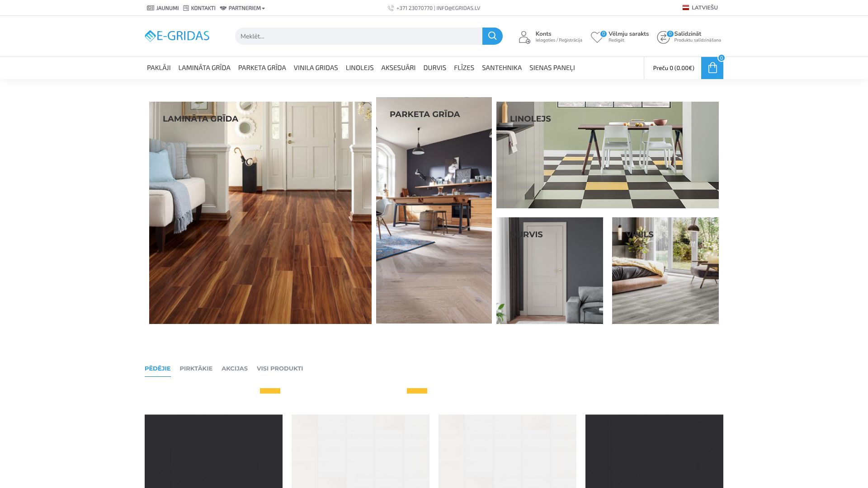868x488 pixels.
Task: Open the Santehnika menu item
Action: click(501, 68)
